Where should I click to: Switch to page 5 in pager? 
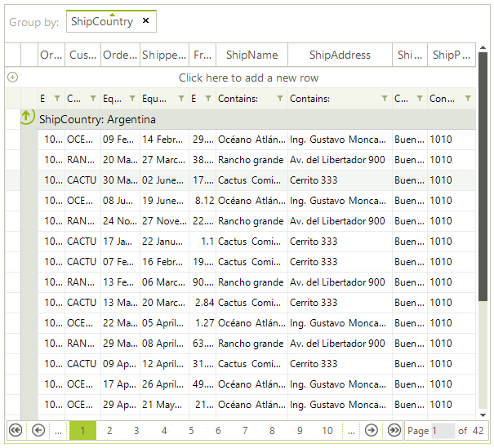click(191, 430)
